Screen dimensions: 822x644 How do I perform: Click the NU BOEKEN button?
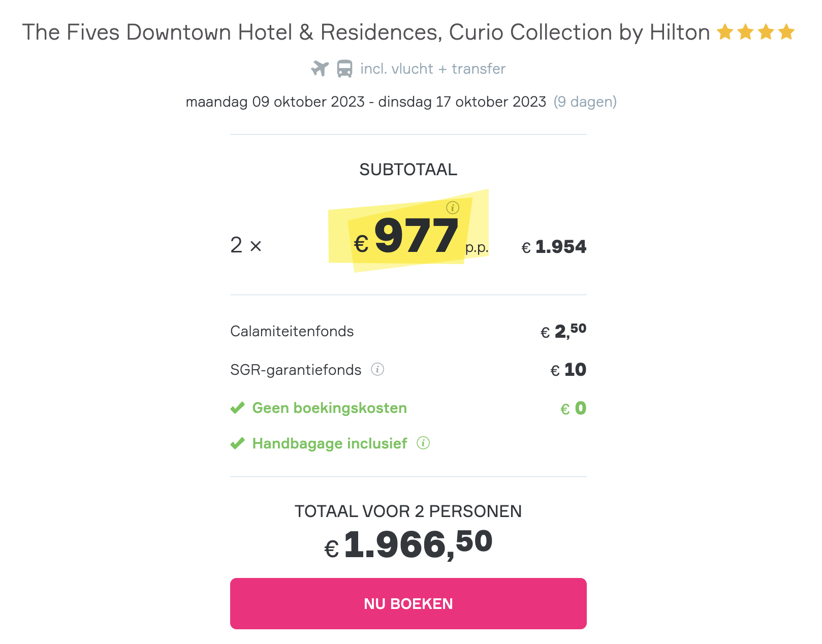408,603
